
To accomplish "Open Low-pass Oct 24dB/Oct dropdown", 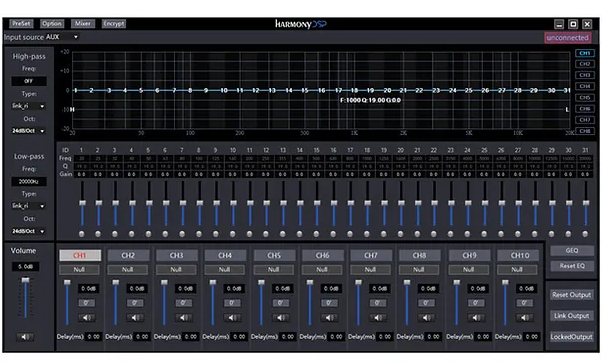I will (x=28, y=231).
